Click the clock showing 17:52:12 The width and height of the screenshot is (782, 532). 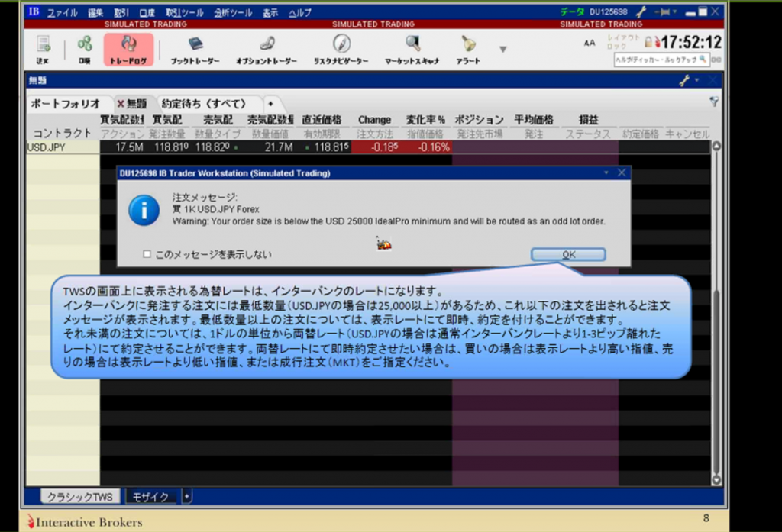691,43
